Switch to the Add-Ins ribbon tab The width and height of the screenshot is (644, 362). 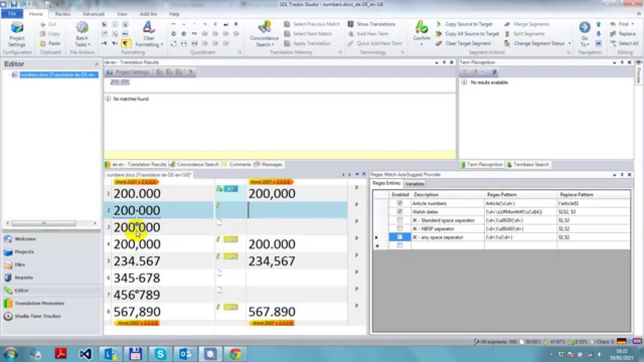pyautogui.click(x=148, y=14)
